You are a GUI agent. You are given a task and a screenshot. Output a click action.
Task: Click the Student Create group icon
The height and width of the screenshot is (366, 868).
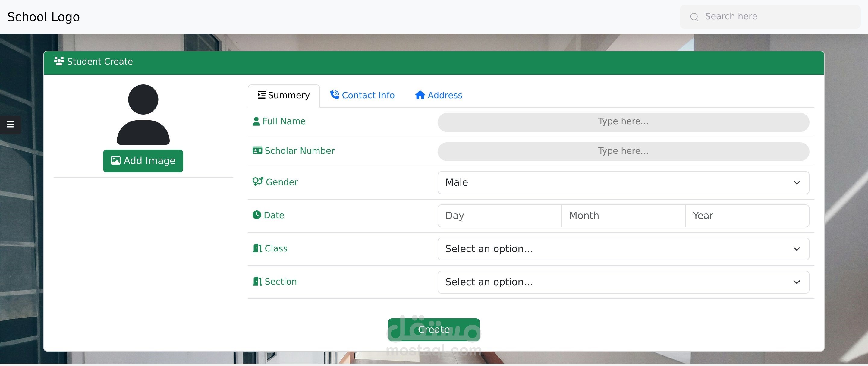pos(59,61)
